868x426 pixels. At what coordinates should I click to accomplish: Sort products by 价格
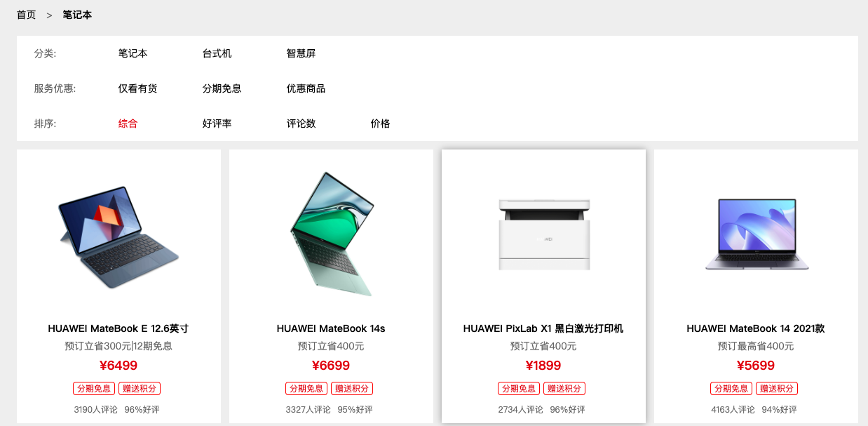pos(380,124)
